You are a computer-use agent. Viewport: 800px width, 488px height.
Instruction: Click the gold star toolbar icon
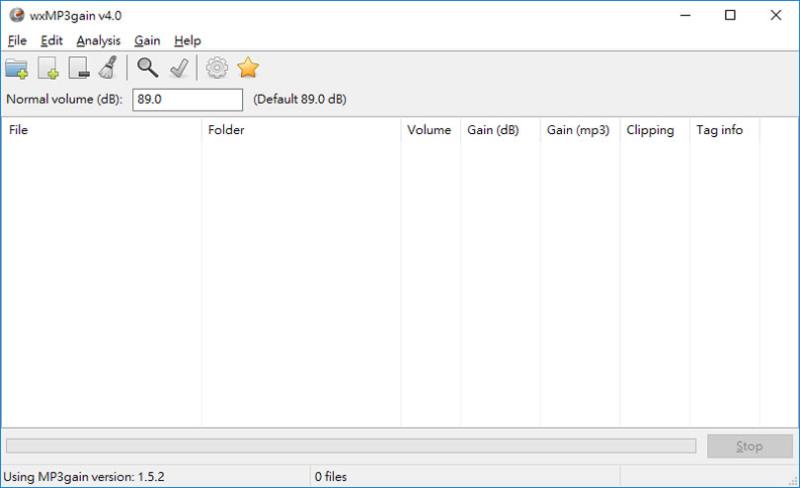tap(248, 67)
